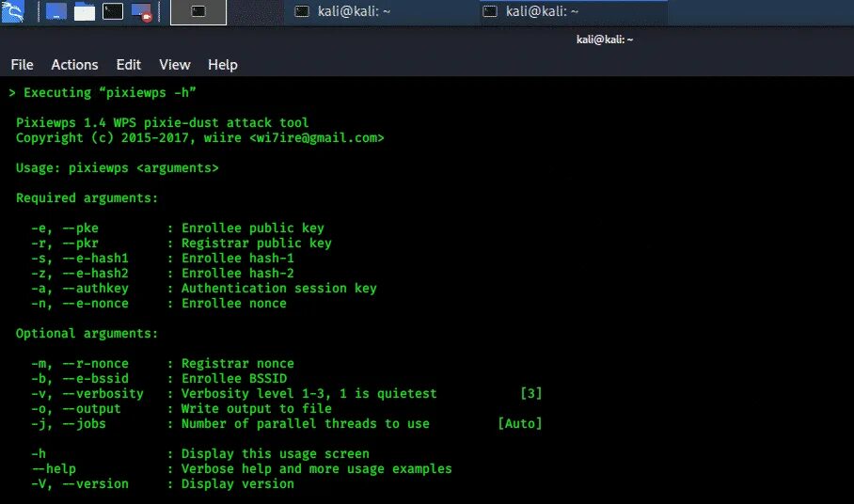Click the Enrollee public key description
This screenshot has height=504, width=854.
coord(253,228)
